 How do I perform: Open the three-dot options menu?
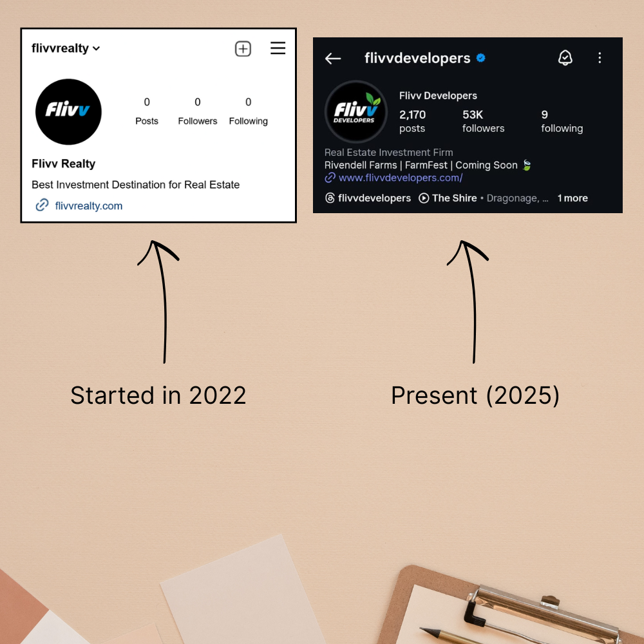[x=600, y=58]
